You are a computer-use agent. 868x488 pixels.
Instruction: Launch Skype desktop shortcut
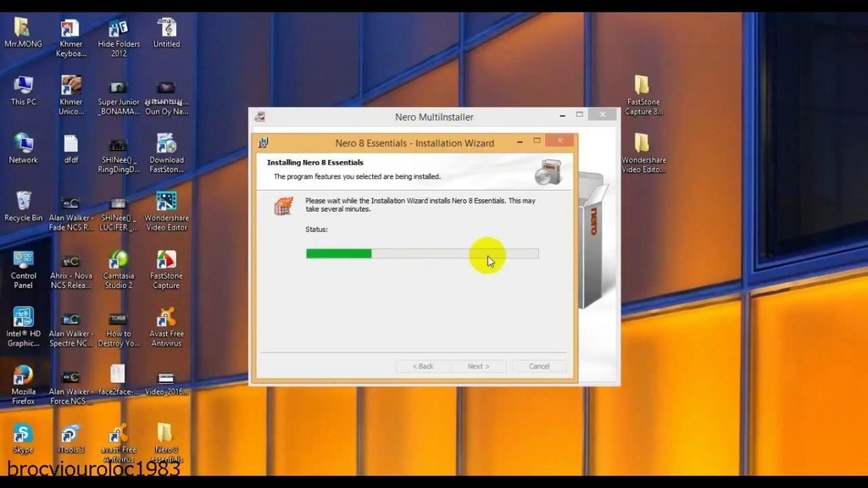[x=23, y=438]
